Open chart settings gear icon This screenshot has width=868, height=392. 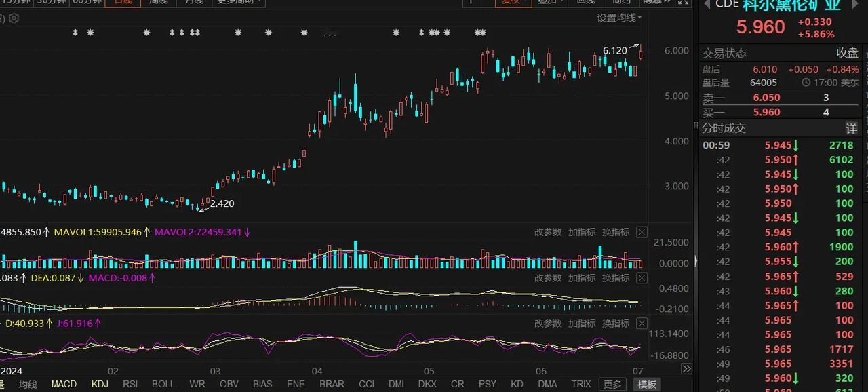click(x=14, y=18)
